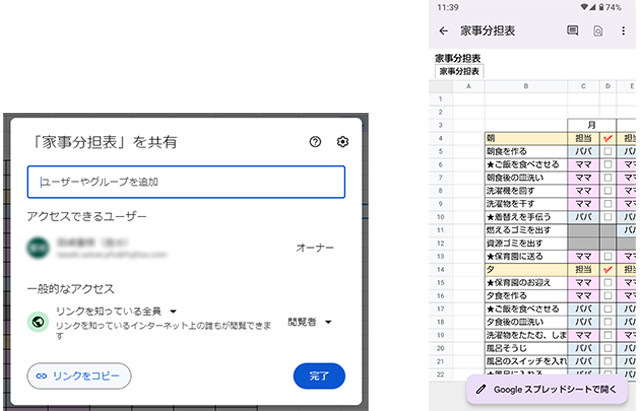This screenshot has width=640, height=411.
Task: Tap the back arrow beside 家事分担表
Action: coord(443,31)
